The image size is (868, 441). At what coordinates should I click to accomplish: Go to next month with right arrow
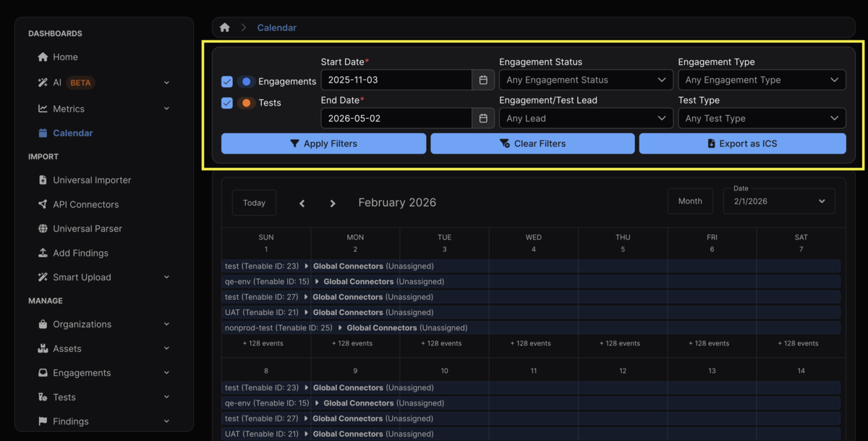pos(333,203)
